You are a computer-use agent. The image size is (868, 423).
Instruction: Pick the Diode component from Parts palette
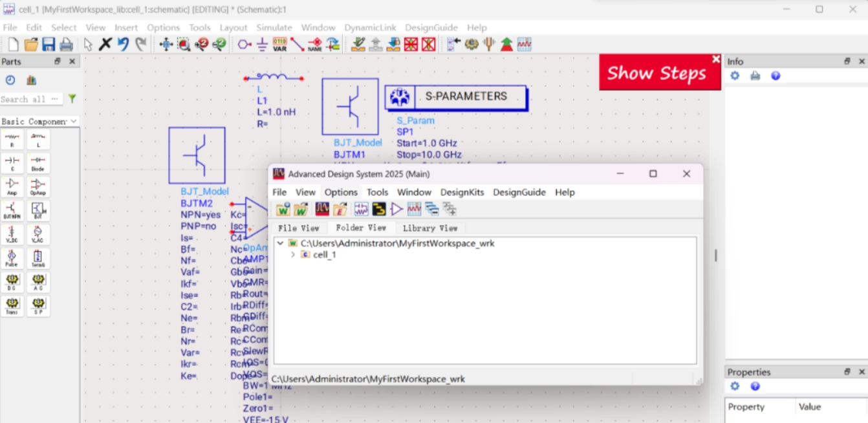click(38, 163)
